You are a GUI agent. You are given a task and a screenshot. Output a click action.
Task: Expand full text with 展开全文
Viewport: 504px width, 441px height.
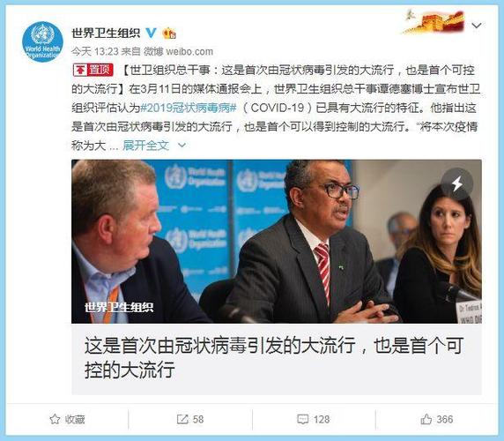click(x=145, y=146)
